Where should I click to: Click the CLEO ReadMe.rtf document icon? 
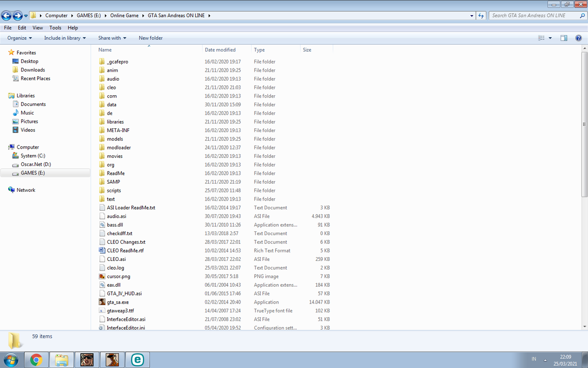click(x=102, y=251)
